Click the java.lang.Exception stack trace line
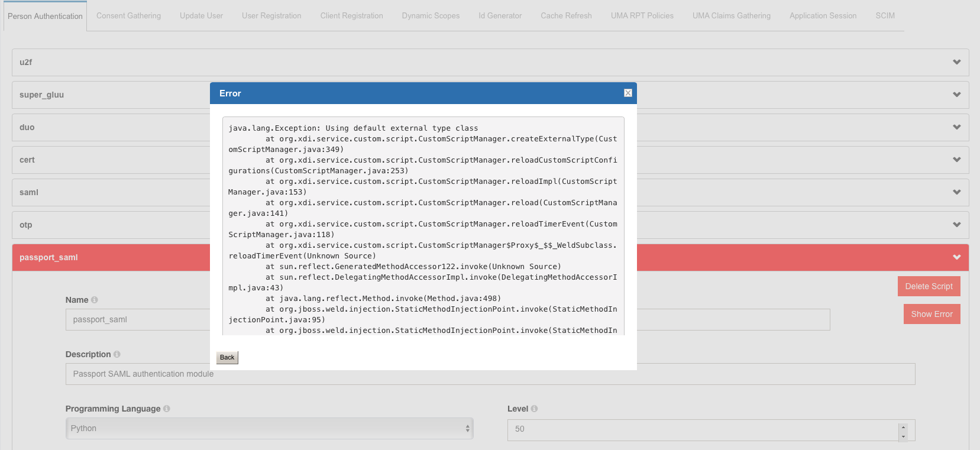The width and height of the screenshot is (980, 450). pos(353,128)
